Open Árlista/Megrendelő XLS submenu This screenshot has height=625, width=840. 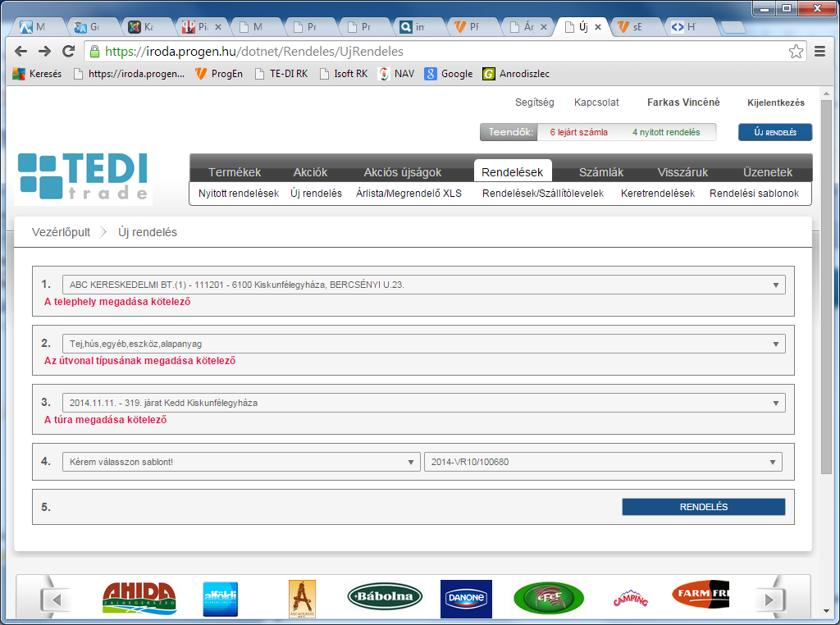pyautogui.click(x=409, y=194)
